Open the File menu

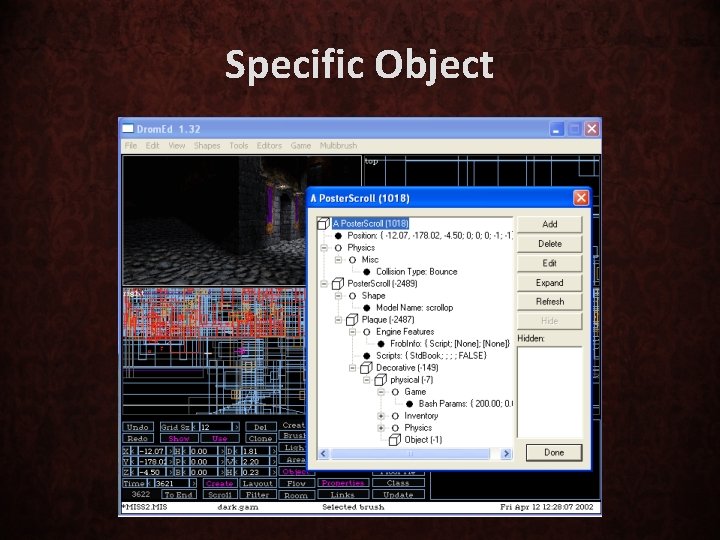point(131,146)
